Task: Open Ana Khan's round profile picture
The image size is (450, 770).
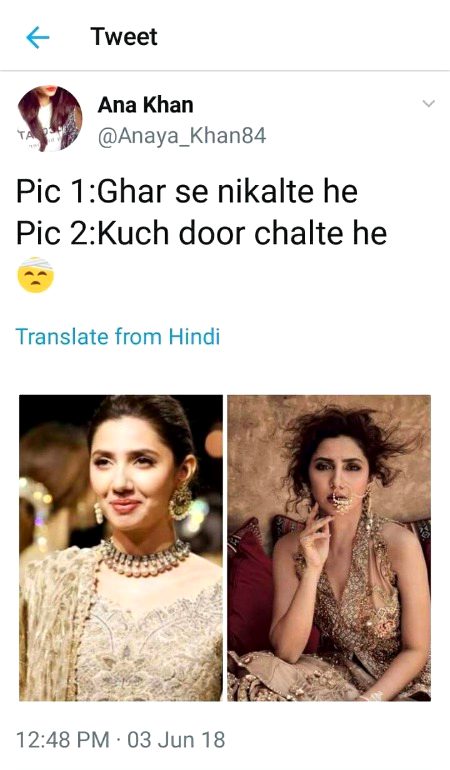Action: coord(50,118)
